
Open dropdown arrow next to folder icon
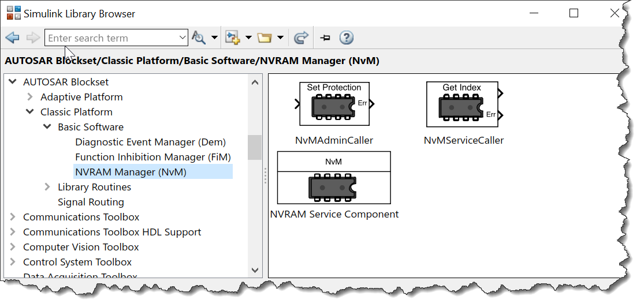(280, 38)
